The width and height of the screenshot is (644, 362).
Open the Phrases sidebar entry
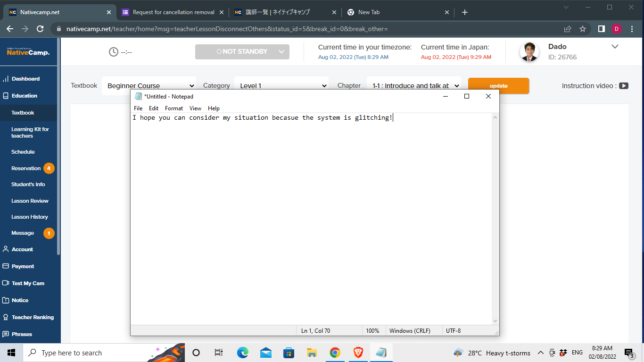tap(22, 334)
